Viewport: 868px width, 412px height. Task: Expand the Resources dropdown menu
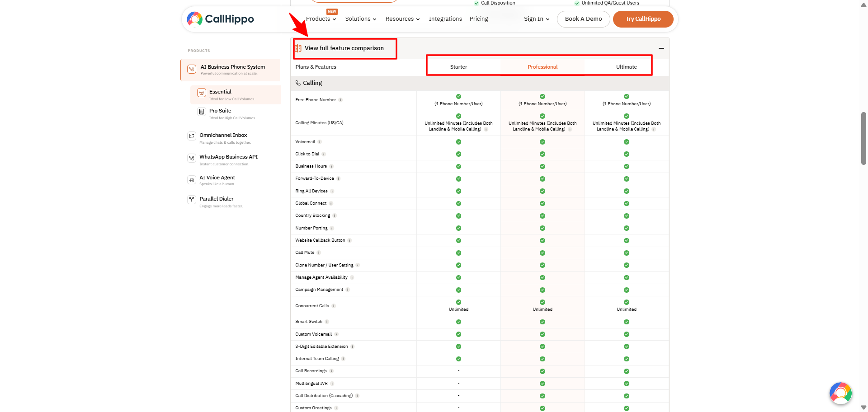(402, 19)
